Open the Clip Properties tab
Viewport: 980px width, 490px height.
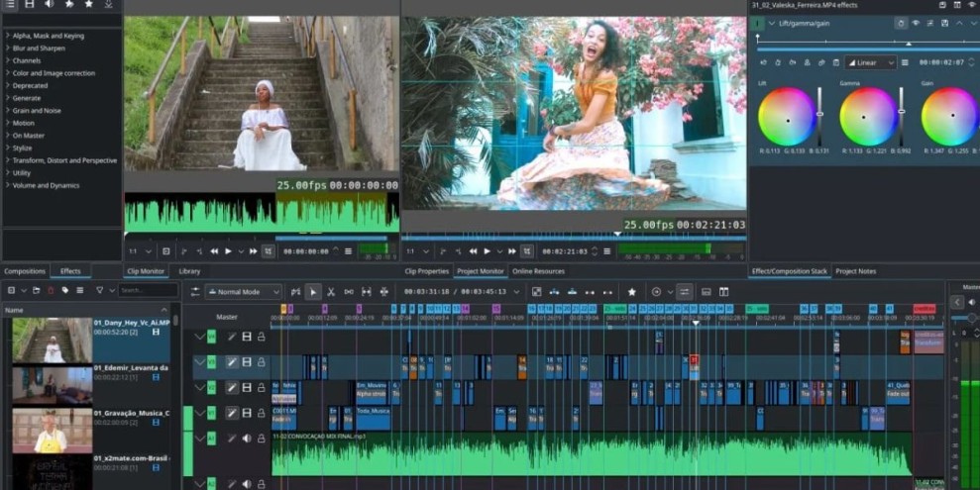pos(427,271)
